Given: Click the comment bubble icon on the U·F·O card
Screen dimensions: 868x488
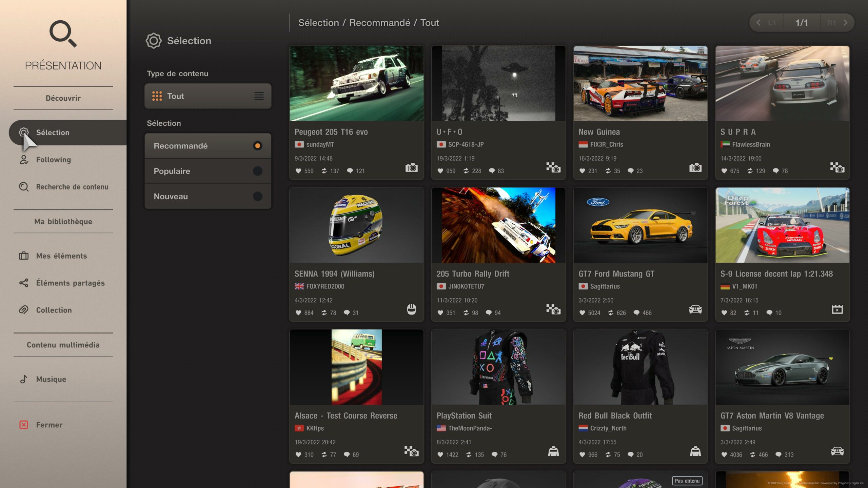Looking at the screenshot, I should [x=492, y=171].
